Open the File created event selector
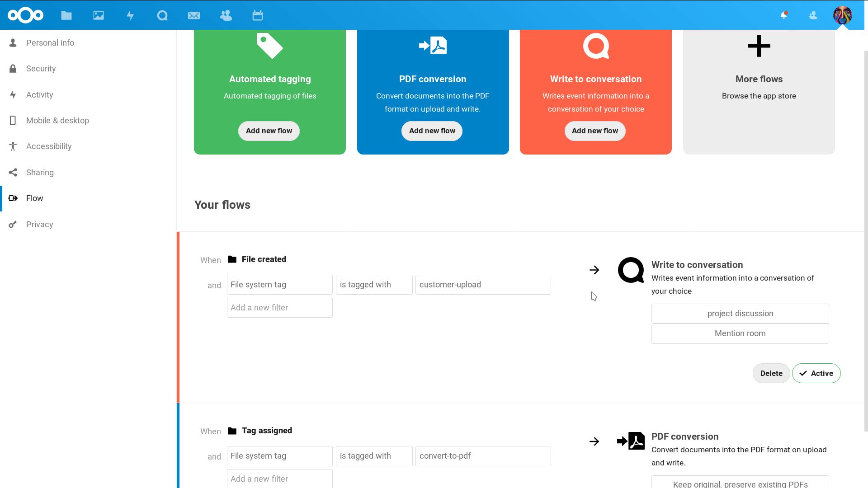Image resolution: width=868 pixels, height=488 pixels. point(264,259)
